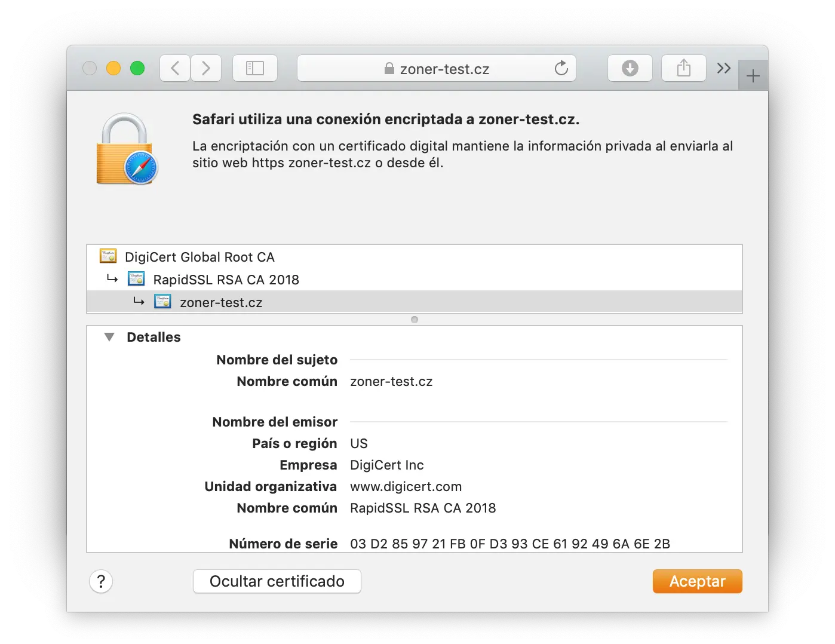
Task: Show more toolbar items via double chevron
Action: (x=724, y=68)
